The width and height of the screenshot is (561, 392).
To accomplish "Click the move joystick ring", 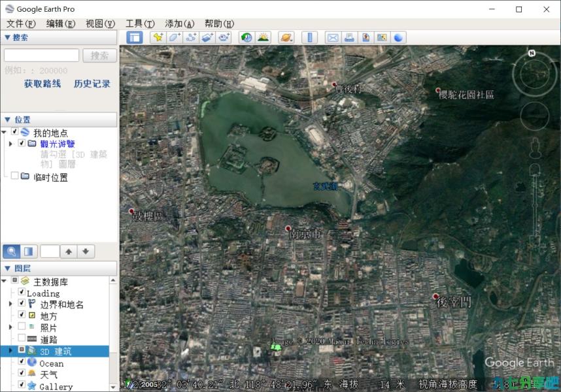I will pos(535,116).
